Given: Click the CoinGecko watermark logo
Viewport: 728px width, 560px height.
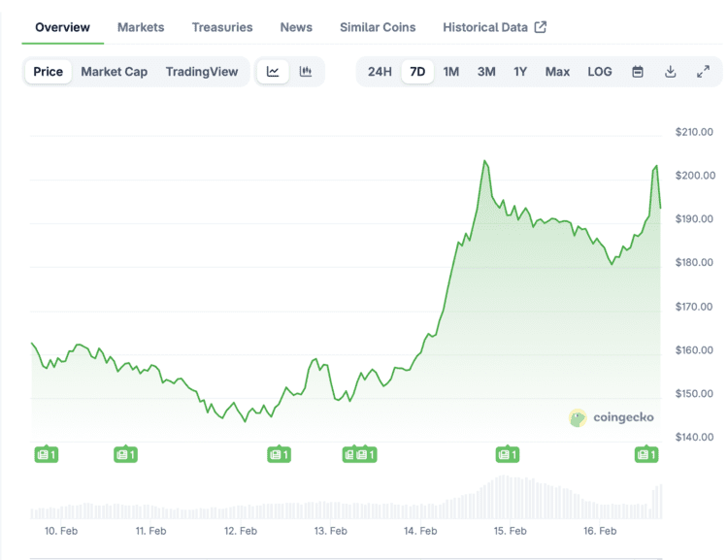Looking at the screenshot, I should point(611,417).
